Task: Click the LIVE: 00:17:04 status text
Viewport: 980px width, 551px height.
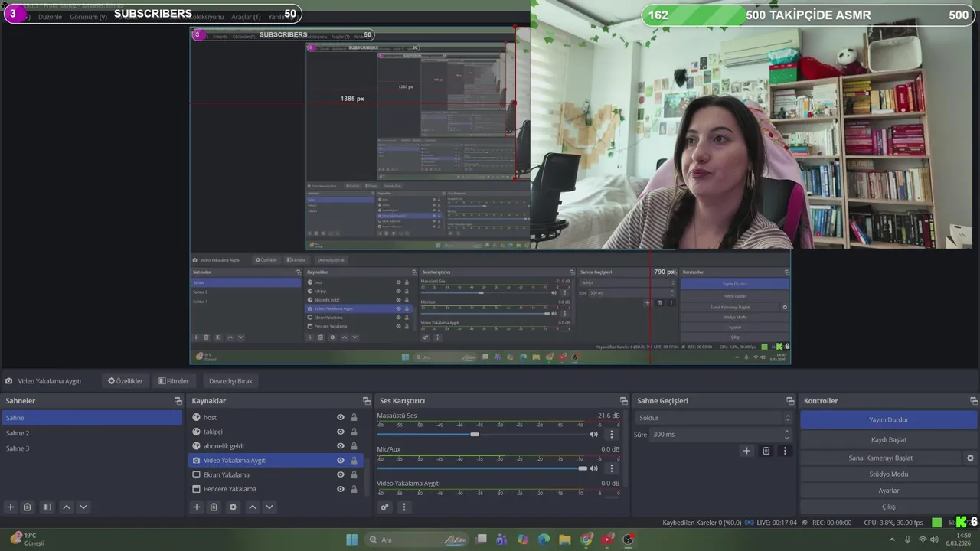Action: (777, 523)
